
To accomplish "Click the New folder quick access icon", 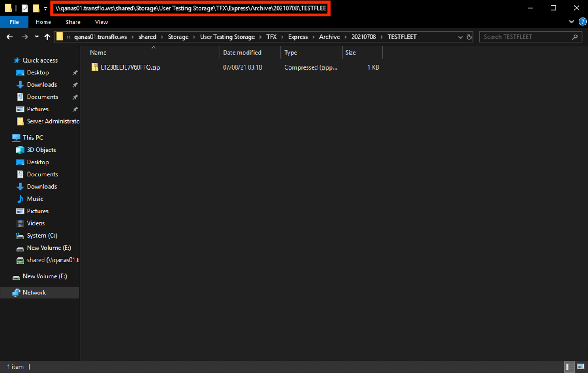I will point(36,8).
